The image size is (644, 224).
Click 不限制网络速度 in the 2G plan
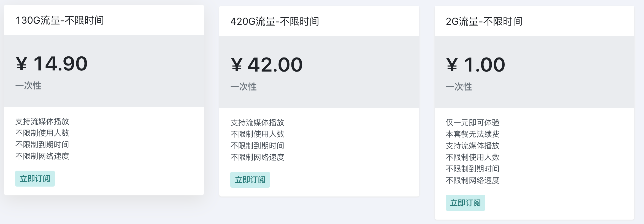click(x=473, y=181)
